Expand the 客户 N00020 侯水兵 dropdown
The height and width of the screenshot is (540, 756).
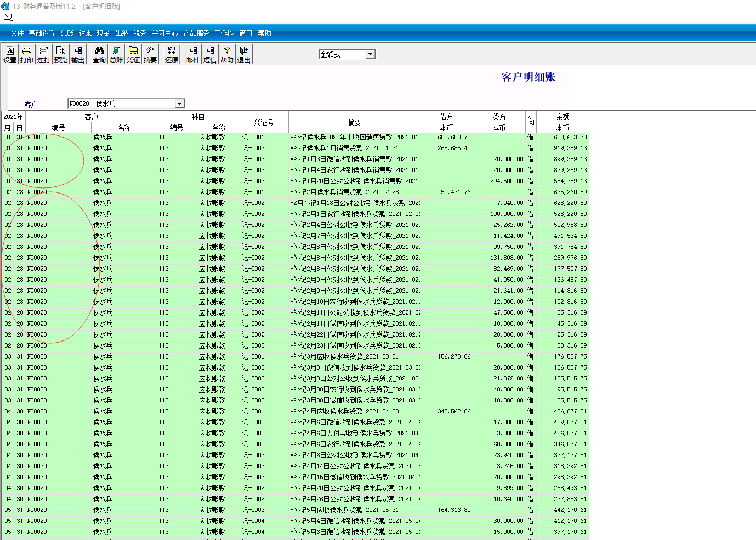(x=179, y=104)
